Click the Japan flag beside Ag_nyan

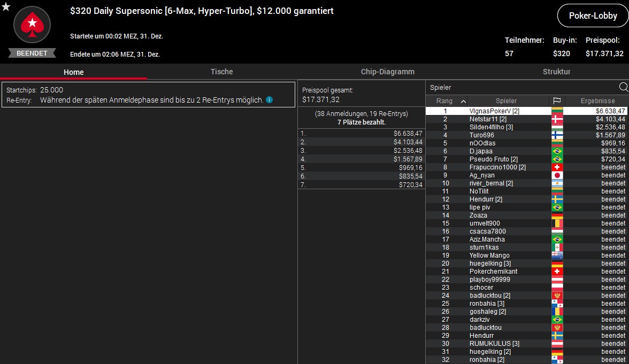pyautogui.click(x=557, y=175)
